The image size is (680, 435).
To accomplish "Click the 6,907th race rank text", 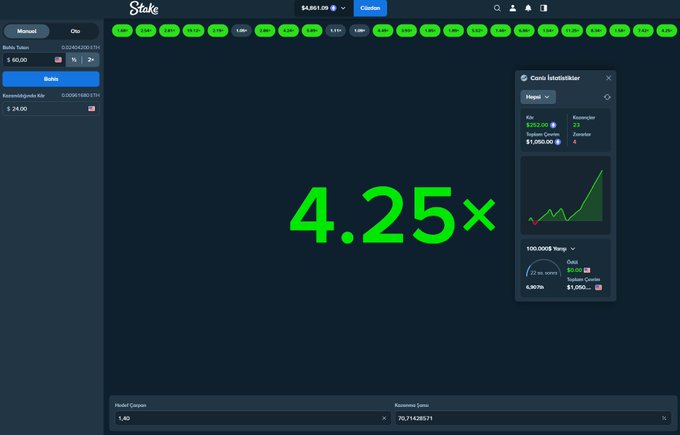I will (535, 288).
